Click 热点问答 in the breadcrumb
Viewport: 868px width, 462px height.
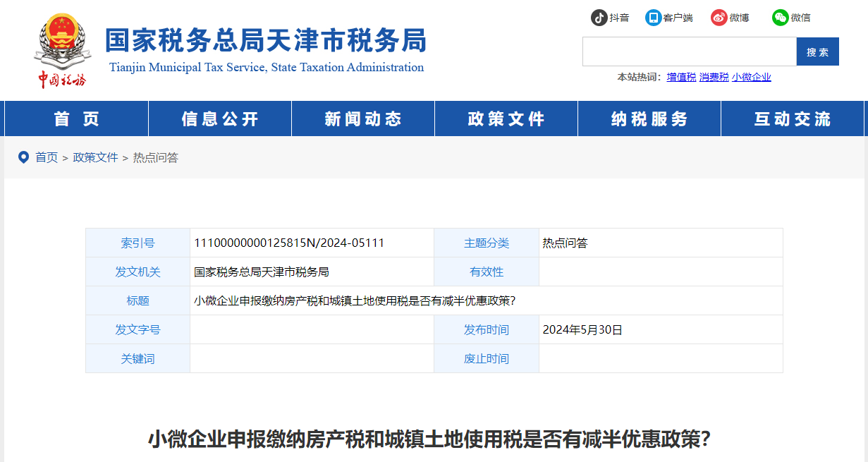pyautogui.click(x=156, y=157)
